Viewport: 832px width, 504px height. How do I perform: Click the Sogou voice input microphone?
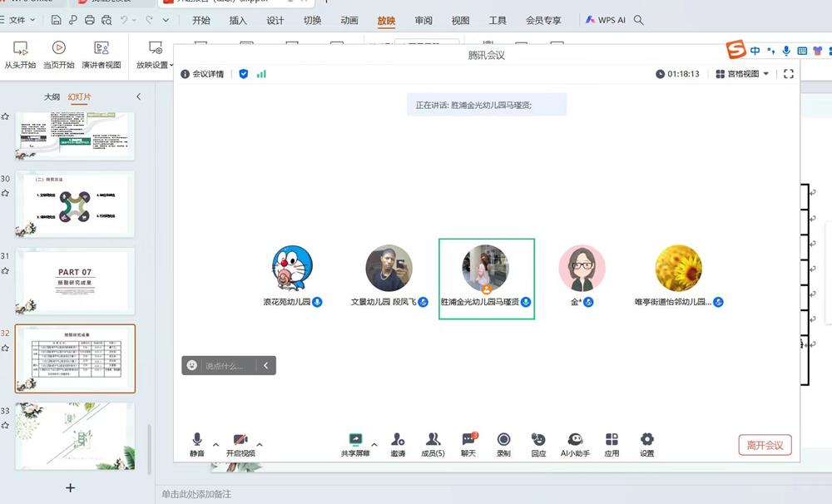tap(786, 51)
